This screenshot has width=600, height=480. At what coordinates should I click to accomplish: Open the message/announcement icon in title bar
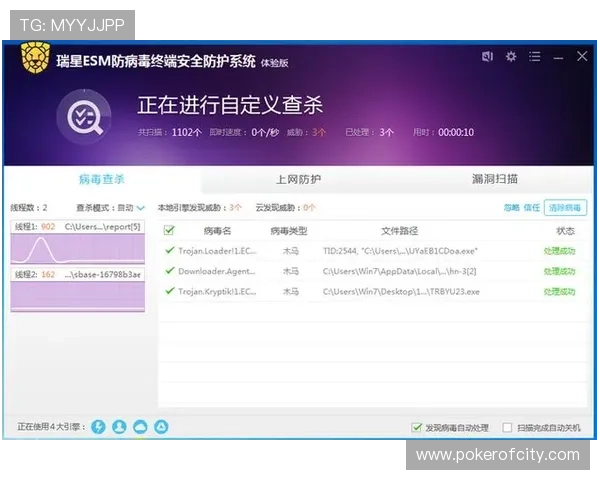coord(487,57)
